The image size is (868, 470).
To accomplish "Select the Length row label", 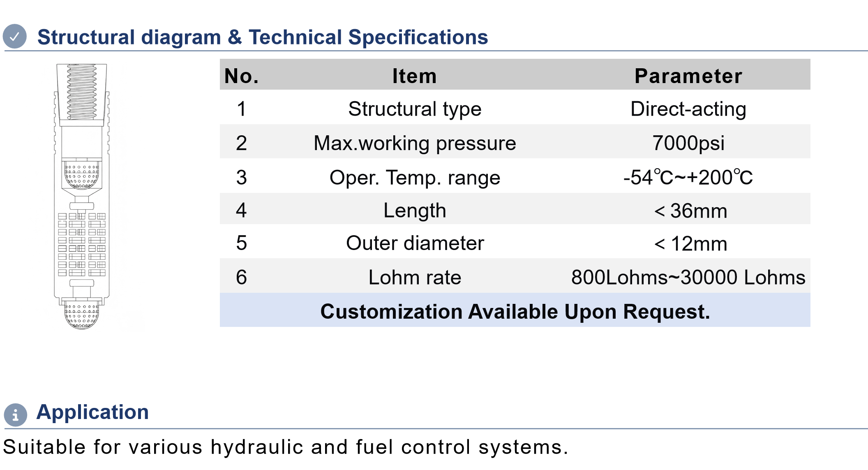I will point(415,211).
